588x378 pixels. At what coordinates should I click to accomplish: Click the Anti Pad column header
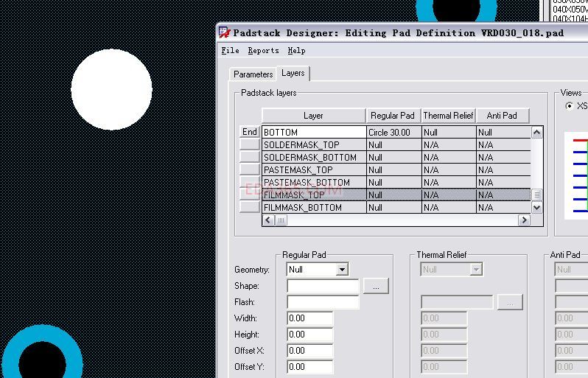(x=502, y=116)
